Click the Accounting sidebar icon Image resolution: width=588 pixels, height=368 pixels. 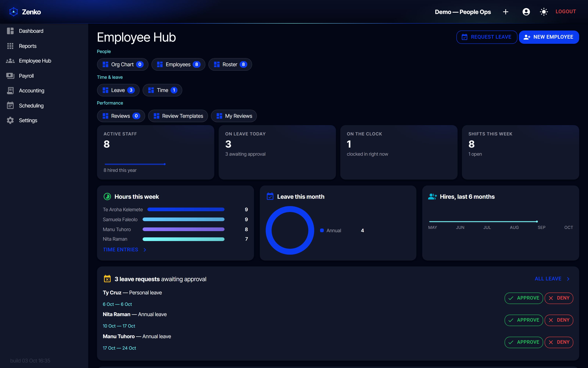click(10, 91)
